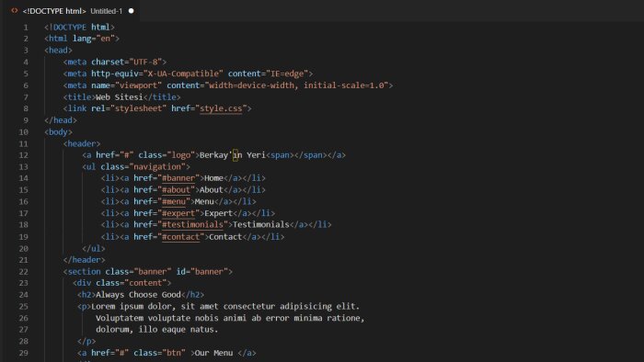This screenshot has width=644, height=362.
Task: Click the "X-UA-Compatible" attribute value
Action: [183, 74]
